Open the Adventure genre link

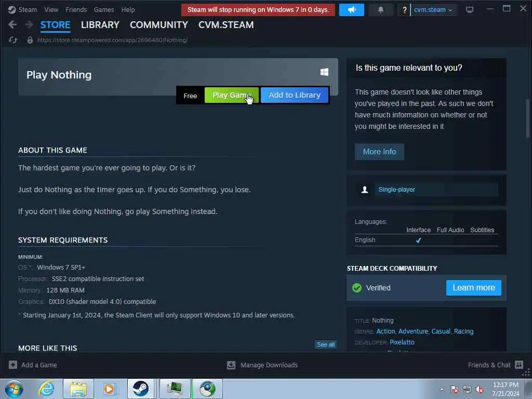coord(413,331)
